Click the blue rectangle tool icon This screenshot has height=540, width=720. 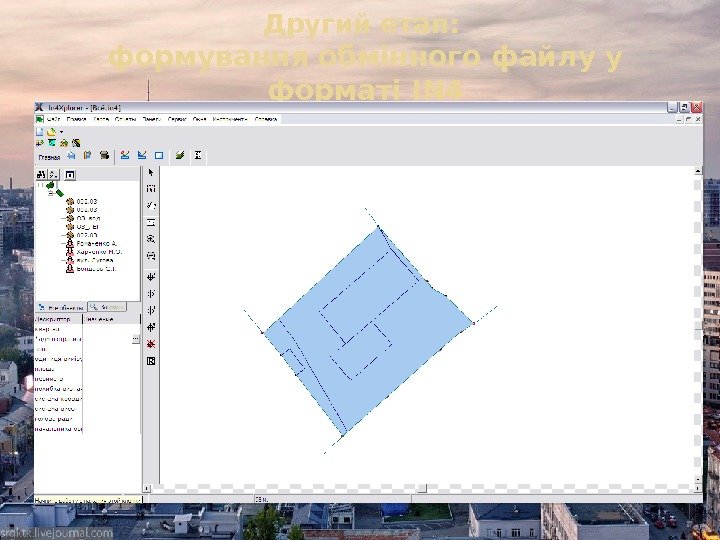coord(159,156)
